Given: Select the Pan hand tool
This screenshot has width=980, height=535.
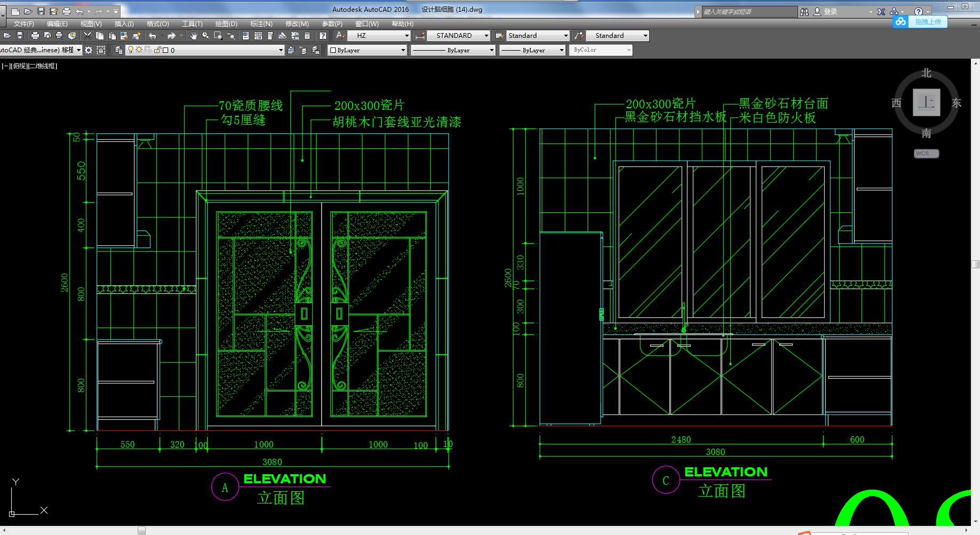Looking at the screenshot, I should [x=193, y=36].
